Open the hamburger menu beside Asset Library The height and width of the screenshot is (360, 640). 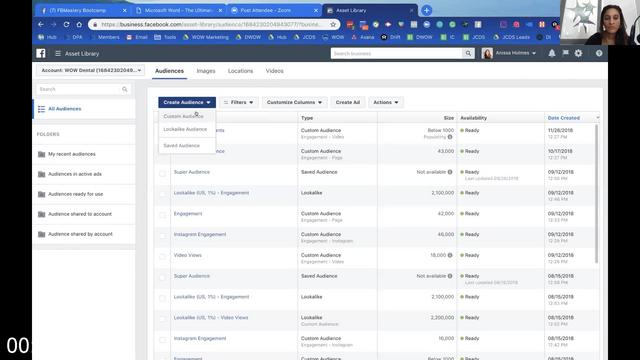click(58, 53)
